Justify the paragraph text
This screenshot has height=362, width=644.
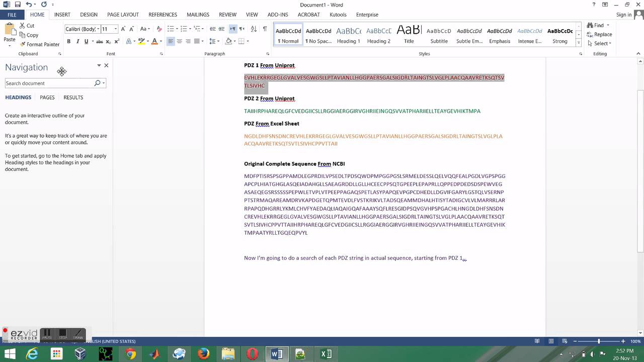click(x=197, y=41)
